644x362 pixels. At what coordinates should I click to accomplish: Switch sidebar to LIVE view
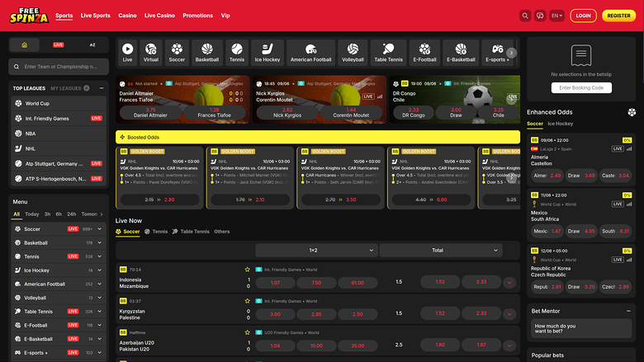pyautogui.click(x=59, y=45)
